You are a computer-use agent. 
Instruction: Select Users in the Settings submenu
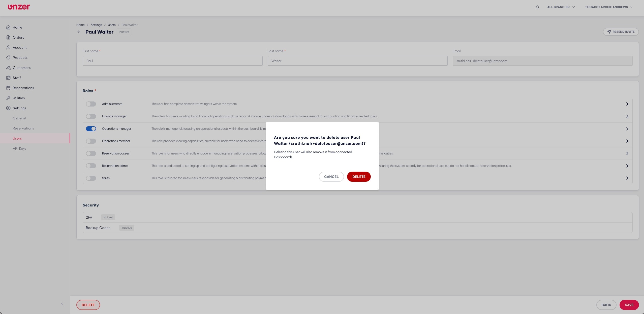coord(35,138)
